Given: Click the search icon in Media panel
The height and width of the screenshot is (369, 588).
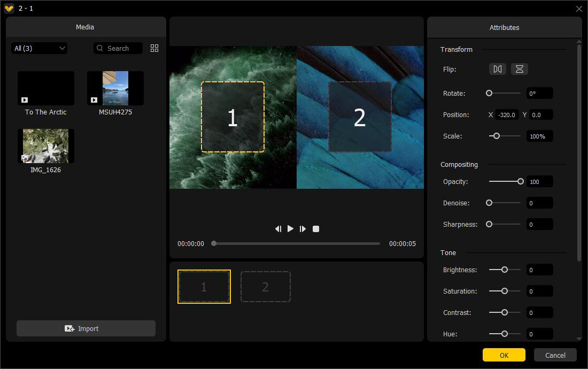Looking at the screenshot, I should 99,48.
